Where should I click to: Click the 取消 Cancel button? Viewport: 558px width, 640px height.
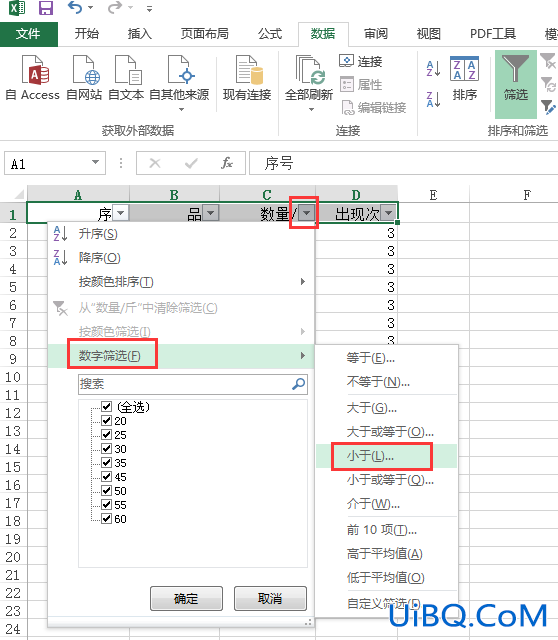coord(270,598)
